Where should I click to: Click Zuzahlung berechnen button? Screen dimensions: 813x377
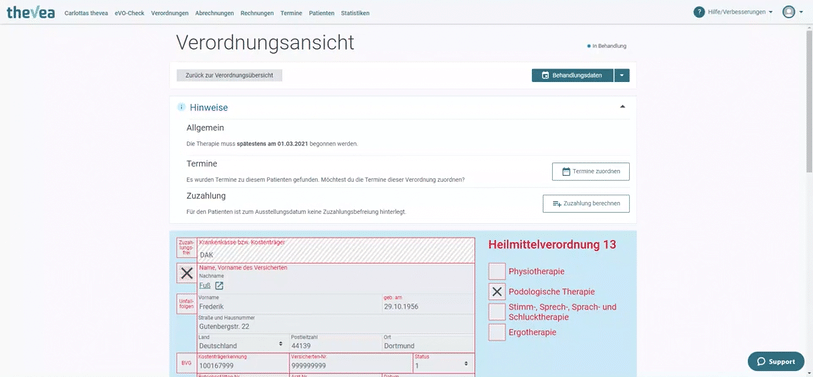click(x=586, y=204)
